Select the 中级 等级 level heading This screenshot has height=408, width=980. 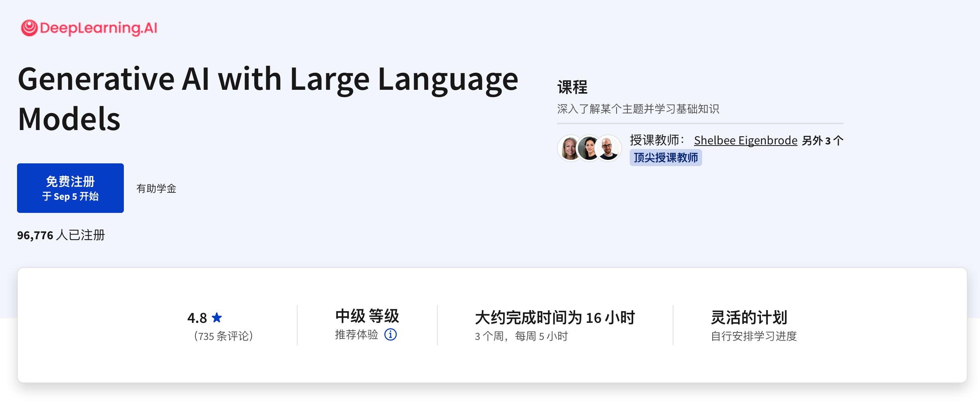(x=367, y=316)
